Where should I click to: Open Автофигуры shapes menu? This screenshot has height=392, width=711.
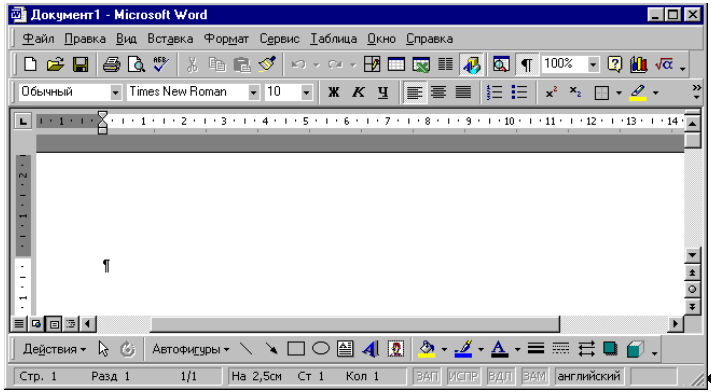point(190,349)
